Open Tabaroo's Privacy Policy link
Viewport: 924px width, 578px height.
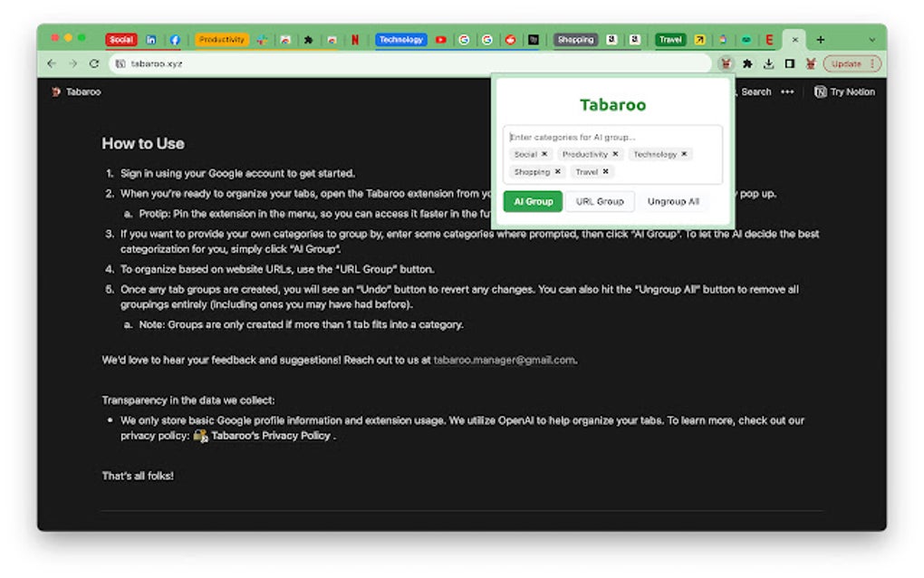(272, 436)
